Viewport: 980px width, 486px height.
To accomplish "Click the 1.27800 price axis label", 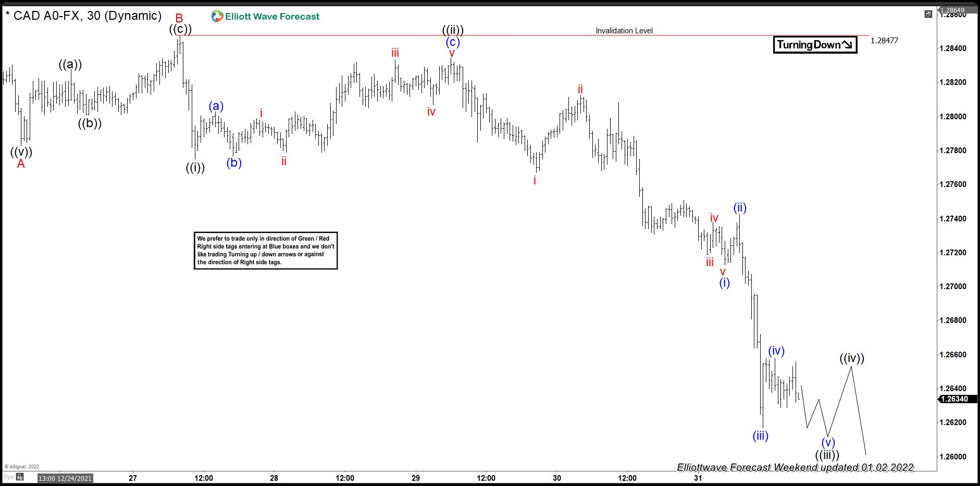I will click(952, 151).
